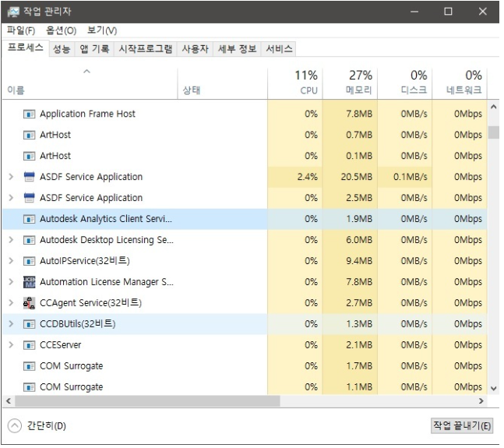Open the 옵션(O) menu

[x=61, y=30]
